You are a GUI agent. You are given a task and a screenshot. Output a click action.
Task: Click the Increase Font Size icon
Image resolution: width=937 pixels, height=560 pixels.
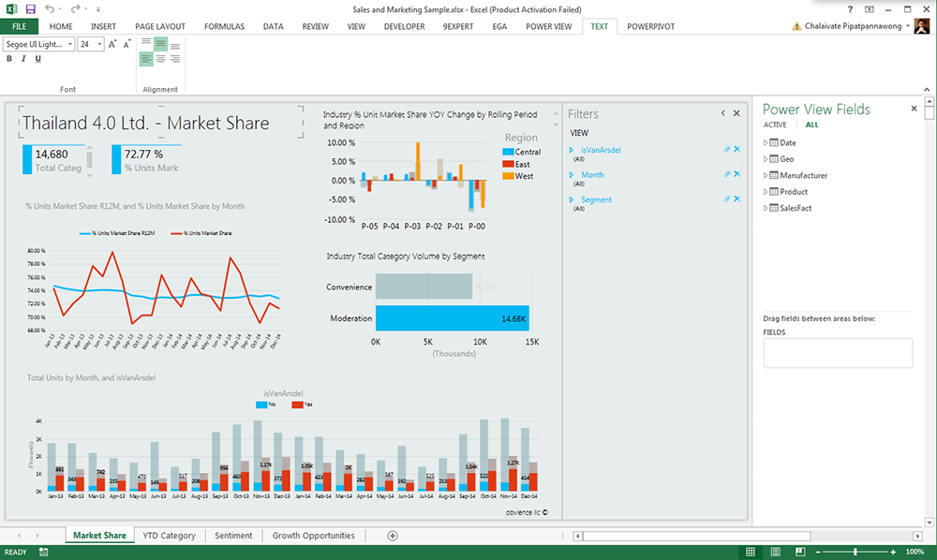(x=113, y=43)
